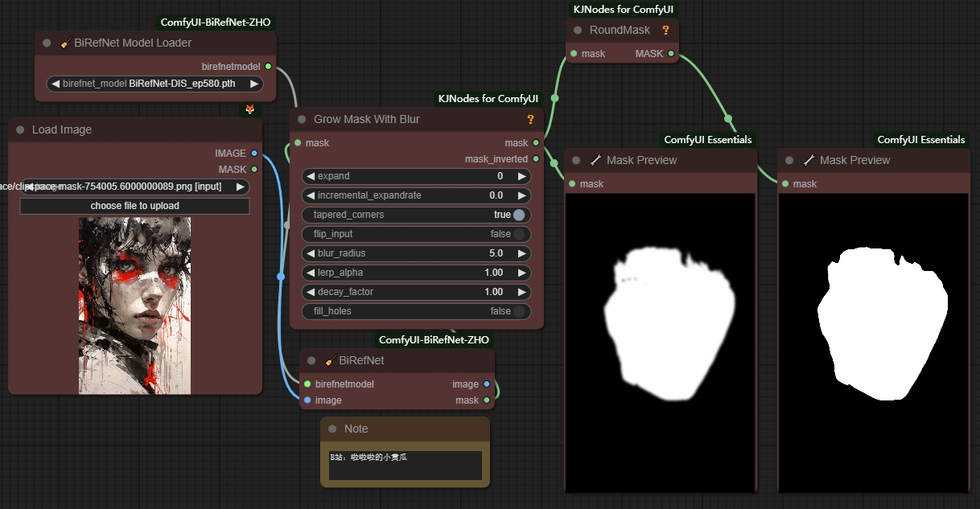The width and height of the screenshot is (980, 509).
Task: Click the Grow Mask With Blur help icon
Action: point(530,120)
